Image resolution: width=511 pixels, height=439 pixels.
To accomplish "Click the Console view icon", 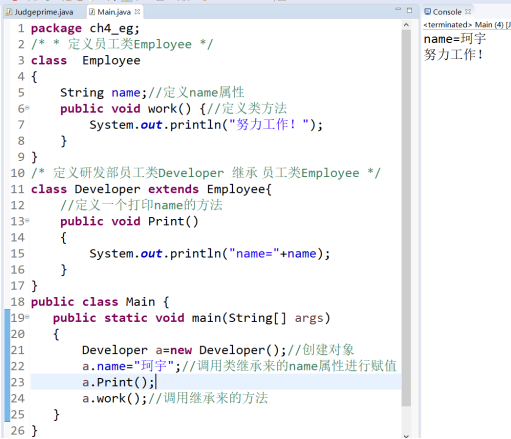I will pyautogui.click(x=427, y=12).
